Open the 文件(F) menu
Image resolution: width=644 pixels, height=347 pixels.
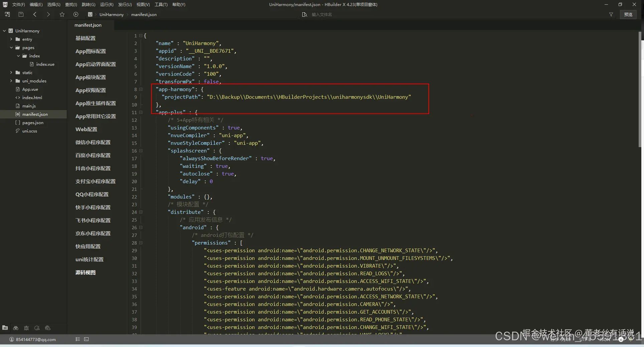pyautogui.click(x=19, y=4)
